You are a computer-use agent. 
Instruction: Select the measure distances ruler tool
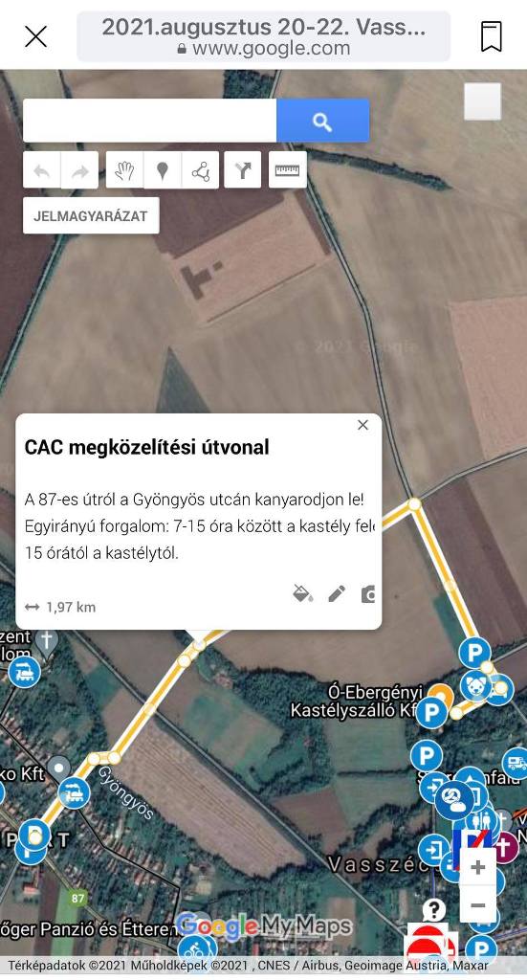[287, 170]
